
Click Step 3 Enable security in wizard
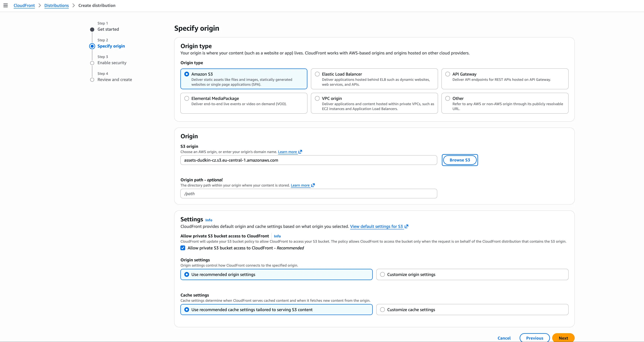[x=112, y=63]
